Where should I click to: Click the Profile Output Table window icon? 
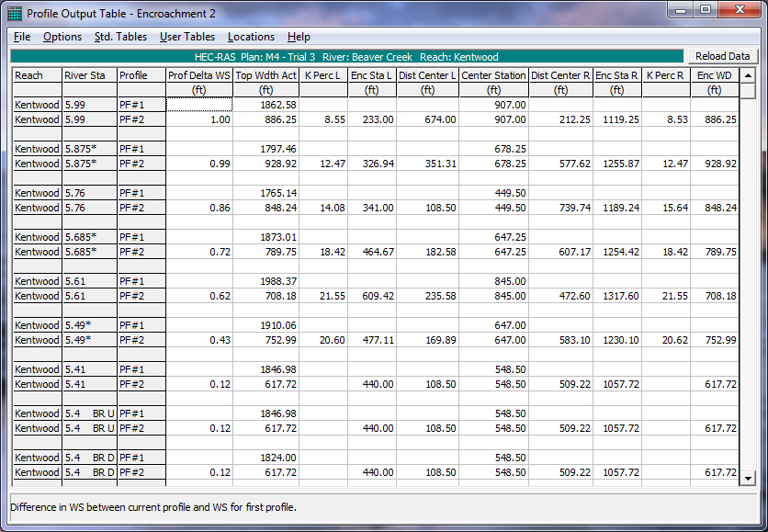tap(15, 14)
